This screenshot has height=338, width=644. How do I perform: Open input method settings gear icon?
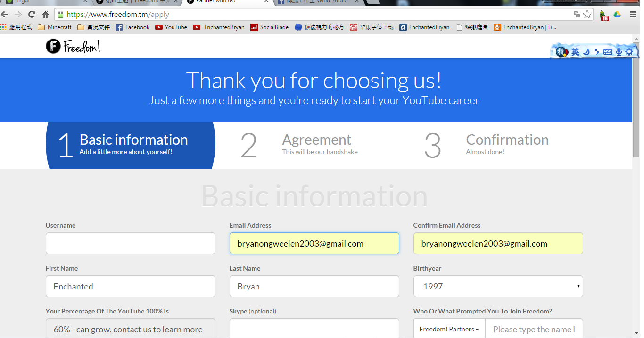click(x=629, y=52)
